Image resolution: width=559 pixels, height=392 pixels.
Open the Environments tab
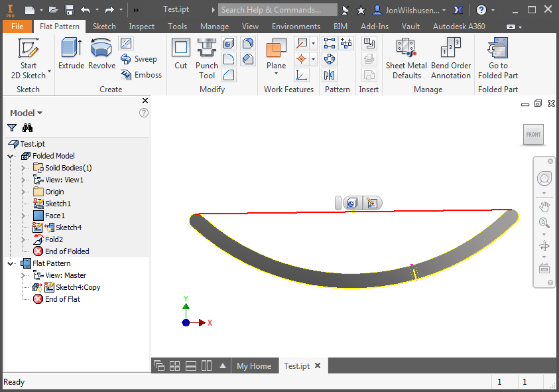click(x=296, y=26)
